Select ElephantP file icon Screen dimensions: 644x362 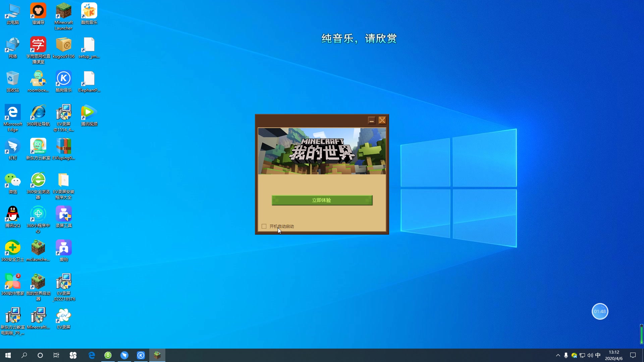click(89, 82)
